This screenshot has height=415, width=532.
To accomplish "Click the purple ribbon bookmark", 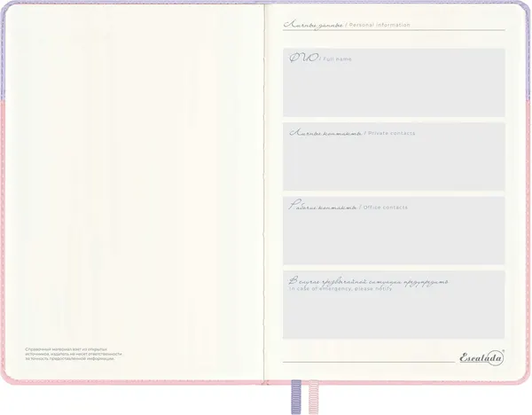I will (x=296, y=397).
